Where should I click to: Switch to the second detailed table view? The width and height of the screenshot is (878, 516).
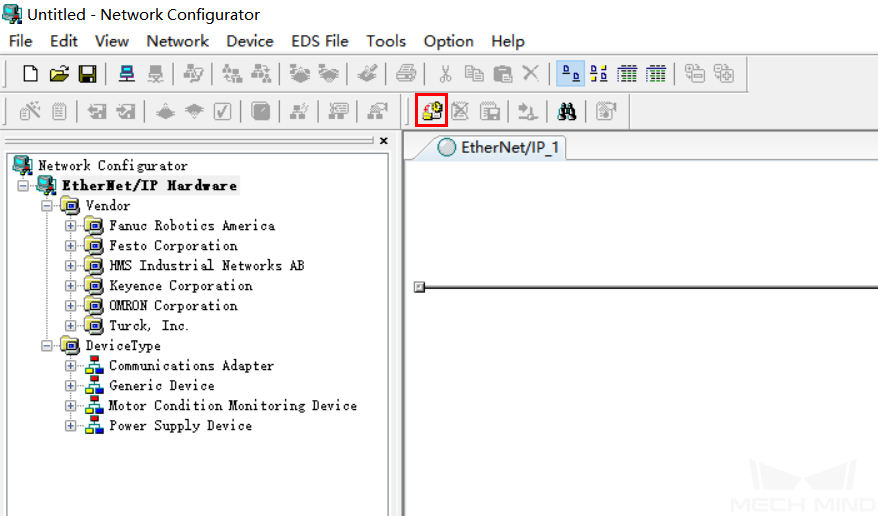click(x=656, y=73)
